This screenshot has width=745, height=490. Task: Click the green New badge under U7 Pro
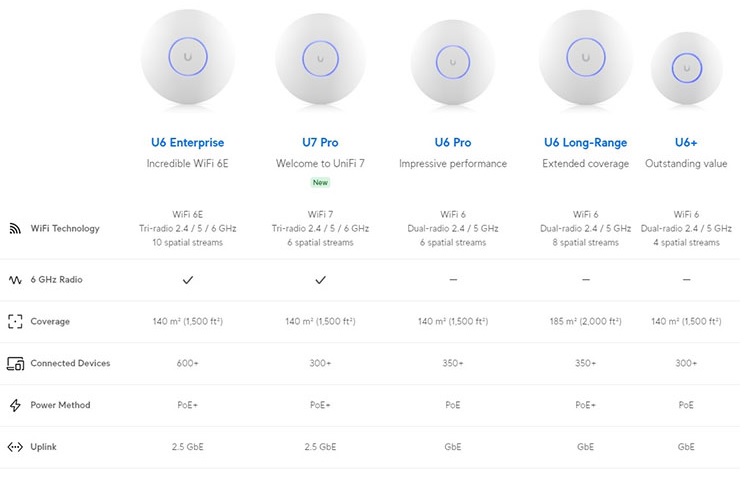pyautogui.click(x=320, y=183)
